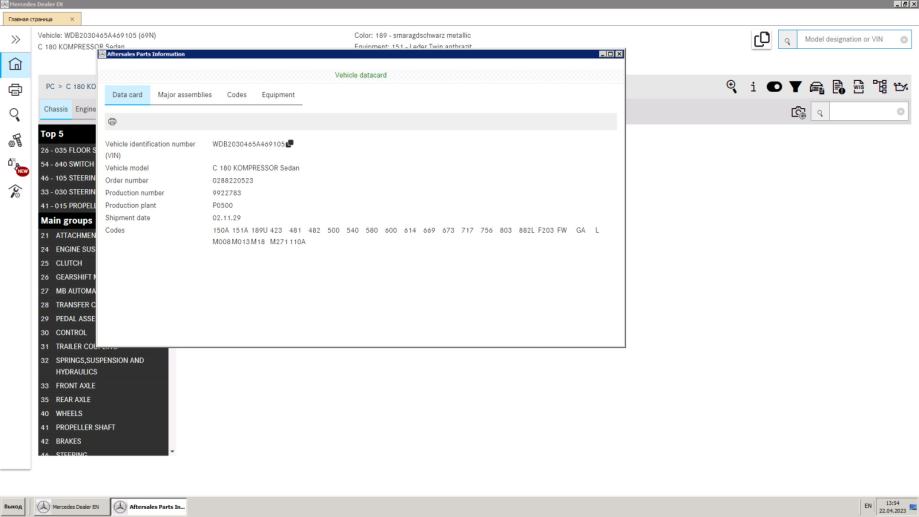The height and width of the screenshot is (517, 919).
Task: Click the camera image search icon
Action: coord(798,112)
